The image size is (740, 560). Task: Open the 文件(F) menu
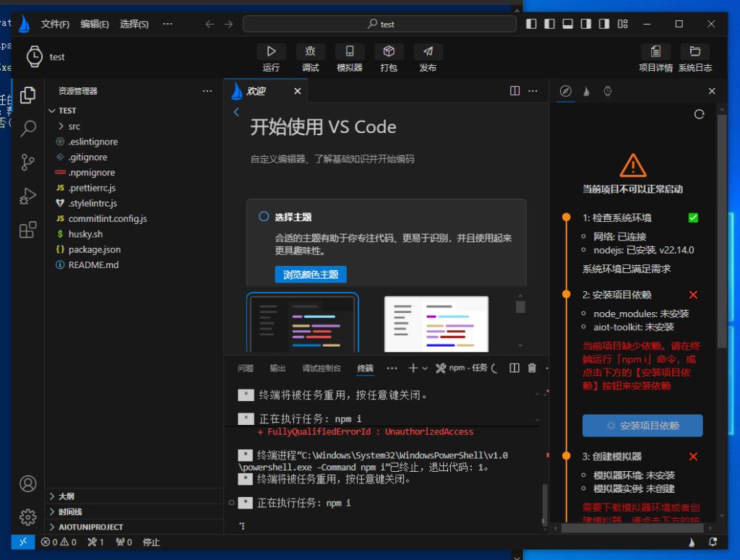coord(55,24)
